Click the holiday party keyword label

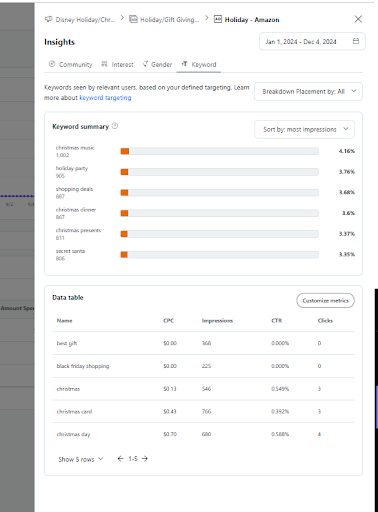click(x=72, y=168)
